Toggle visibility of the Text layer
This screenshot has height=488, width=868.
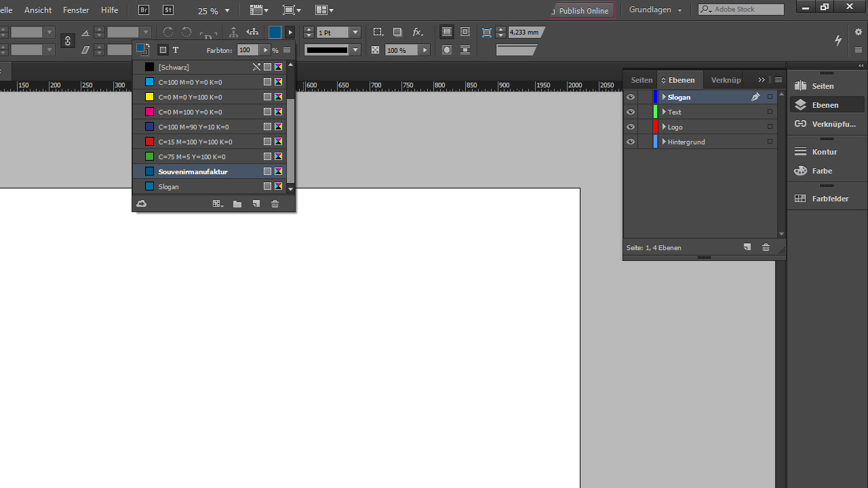pyautogui.click(x=630, y=112)
